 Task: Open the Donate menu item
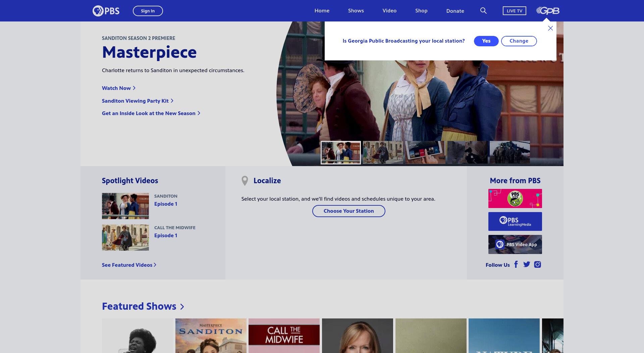455,11
